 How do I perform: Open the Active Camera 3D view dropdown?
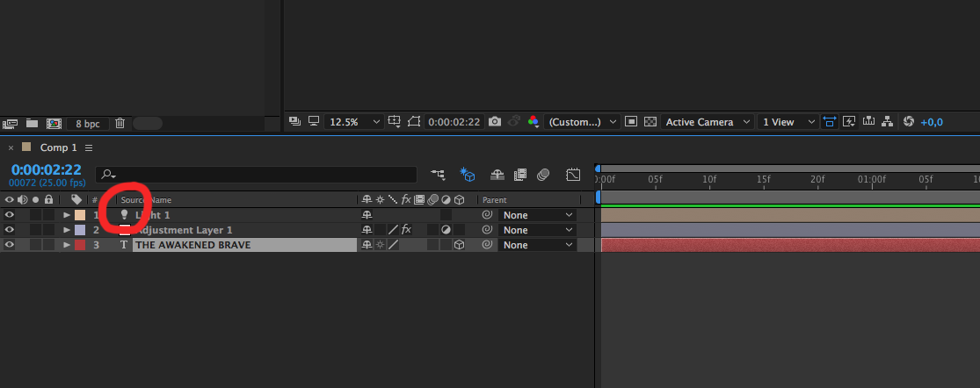(x=707, y=122)
